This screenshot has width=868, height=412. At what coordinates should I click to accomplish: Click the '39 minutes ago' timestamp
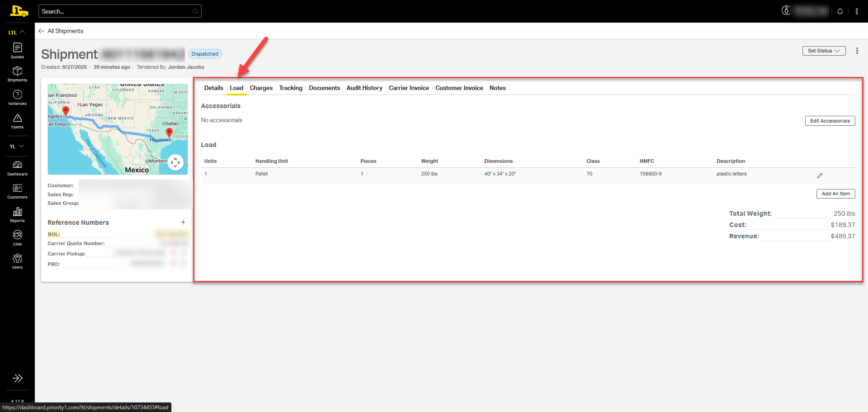click(112, 67)
